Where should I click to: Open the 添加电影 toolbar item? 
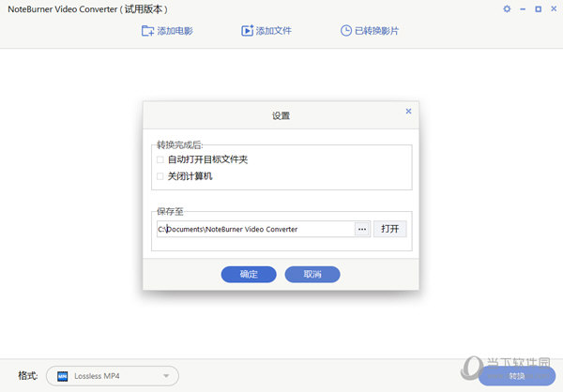coord(167,31)
